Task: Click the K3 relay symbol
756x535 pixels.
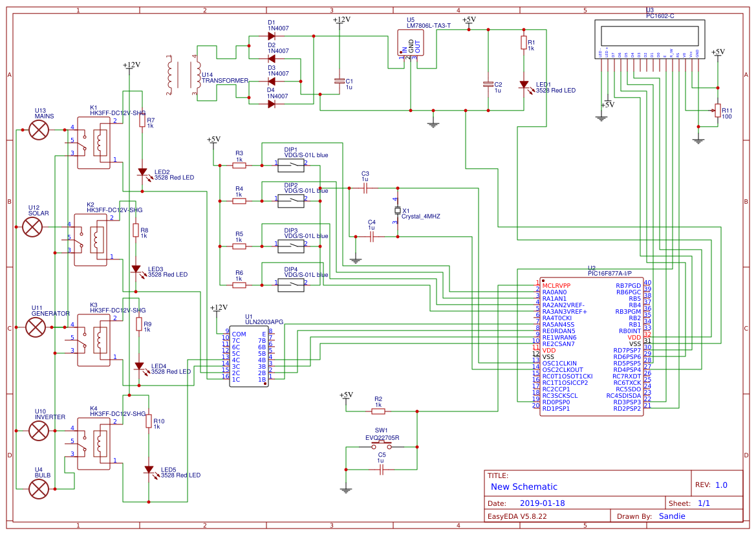Action: [x=94, y=340]
